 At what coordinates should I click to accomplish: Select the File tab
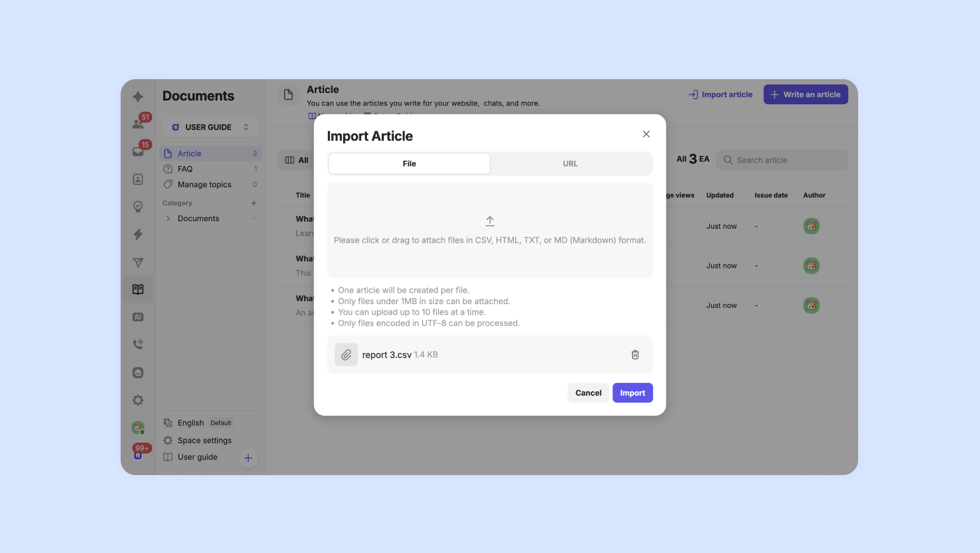(409, 163)
